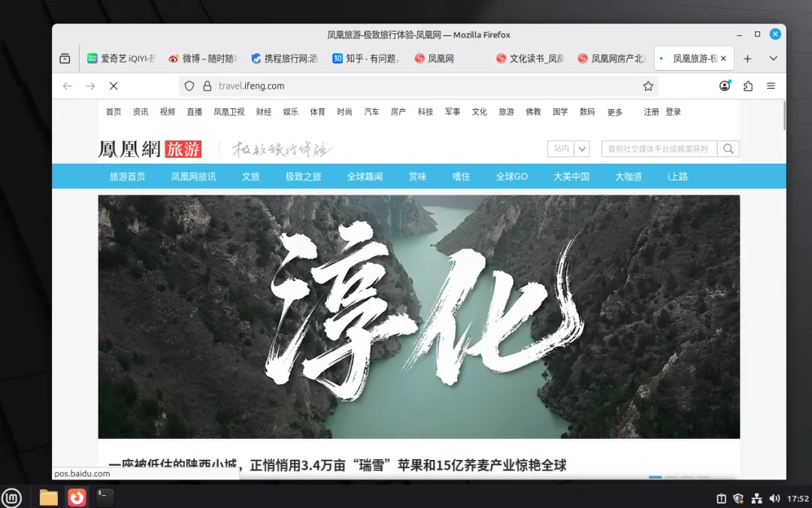Screen dimensions: 812x508
Task: Switch to the 知乎 tab
Action: [366, 59]
